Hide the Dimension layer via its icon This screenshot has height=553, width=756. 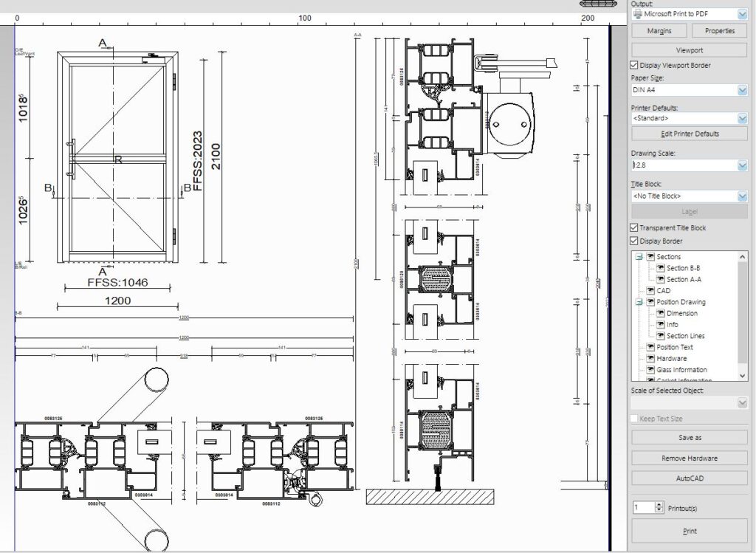point(660,313)
